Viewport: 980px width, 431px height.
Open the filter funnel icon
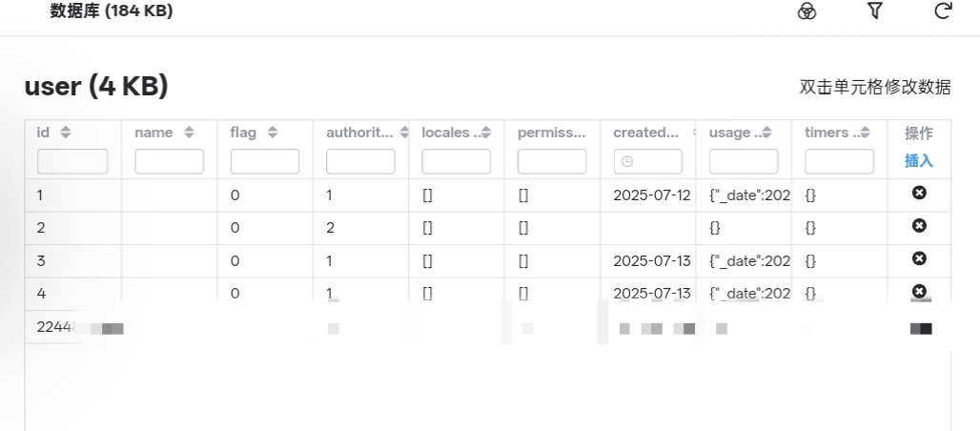point(875,10)
